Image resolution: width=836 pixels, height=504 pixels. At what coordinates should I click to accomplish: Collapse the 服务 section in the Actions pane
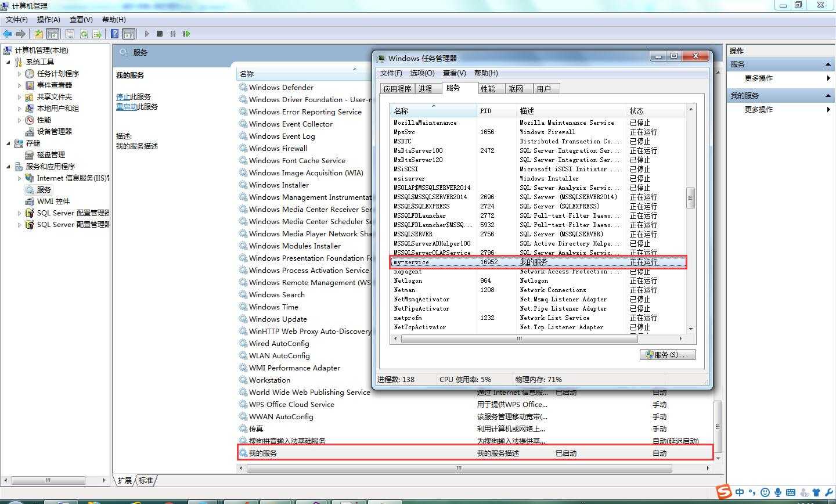tap(828, 64)
